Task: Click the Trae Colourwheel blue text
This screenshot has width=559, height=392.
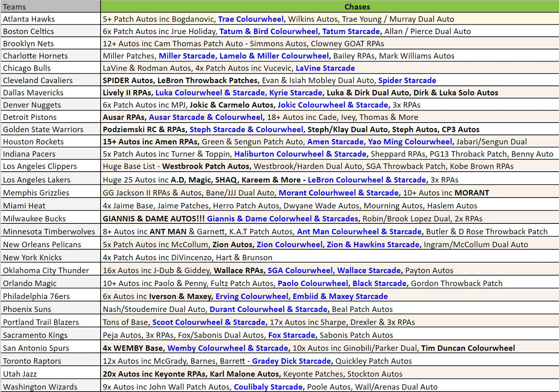Action: tap(251, 19)
